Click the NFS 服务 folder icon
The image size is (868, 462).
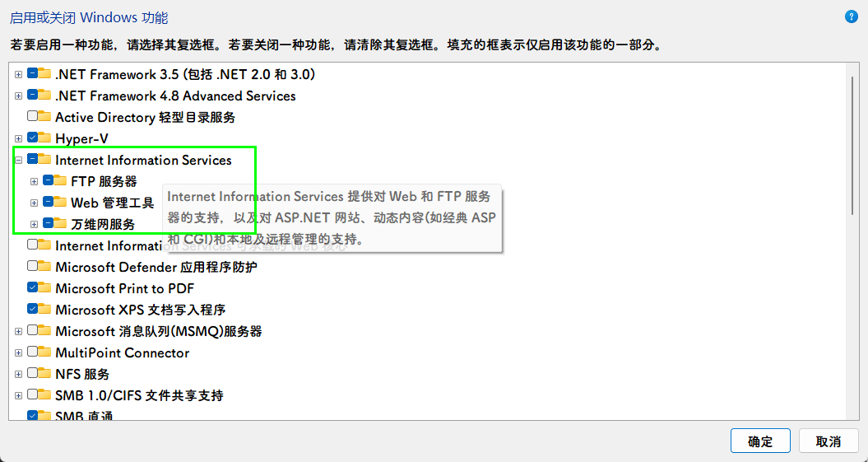click(45, 374)
